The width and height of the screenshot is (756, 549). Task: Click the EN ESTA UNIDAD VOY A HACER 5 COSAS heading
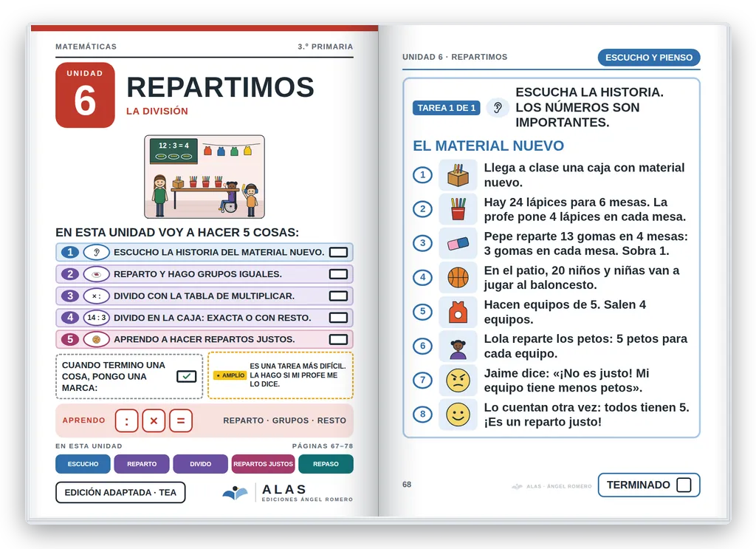click(x=177, y=233)
